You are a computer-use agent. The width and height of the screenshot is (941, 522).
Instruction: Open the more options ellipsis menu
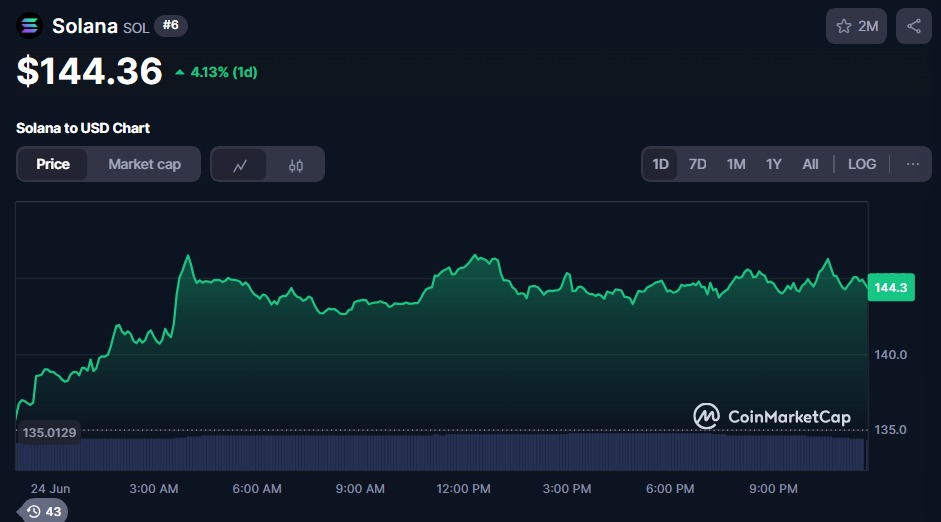(x=913, y=164)
